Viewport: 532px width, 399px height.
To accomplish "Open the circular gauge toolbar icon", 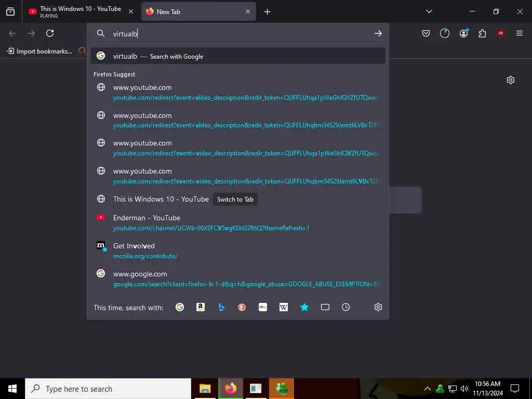I will click(x=445, y=33).
